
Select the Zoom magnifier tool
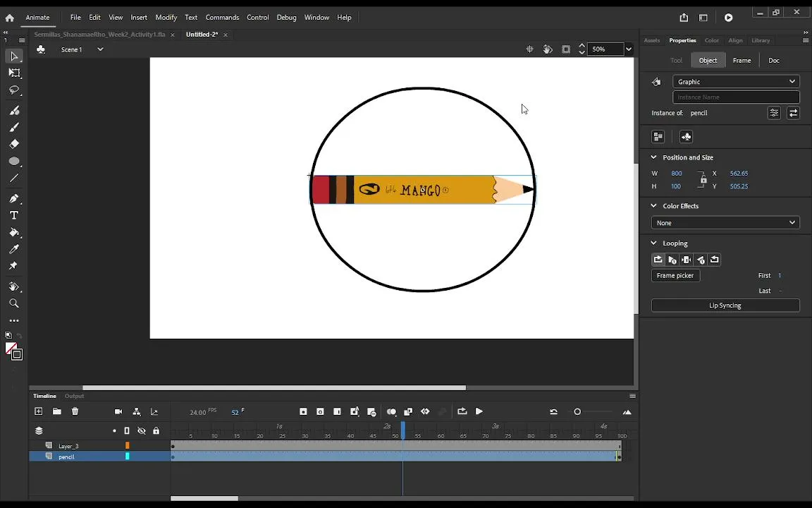pyautogui.click(x=14, y=303)
